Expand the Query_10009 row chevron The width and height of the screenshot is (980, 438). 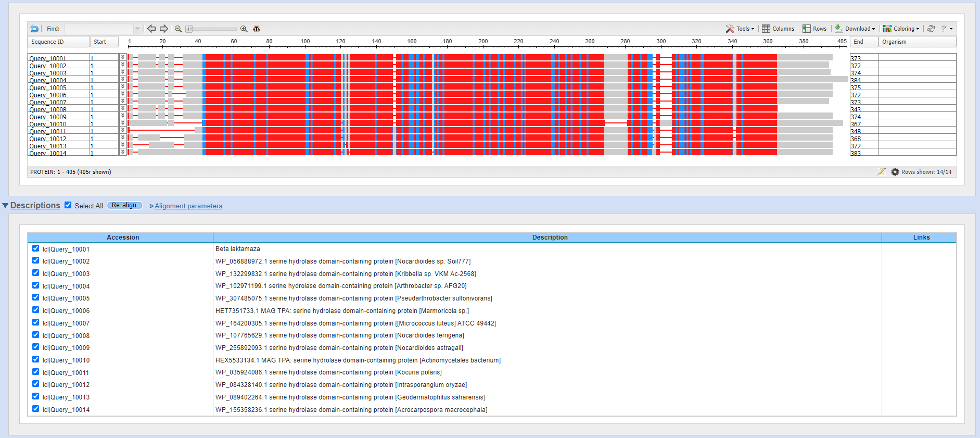point(123,116)
